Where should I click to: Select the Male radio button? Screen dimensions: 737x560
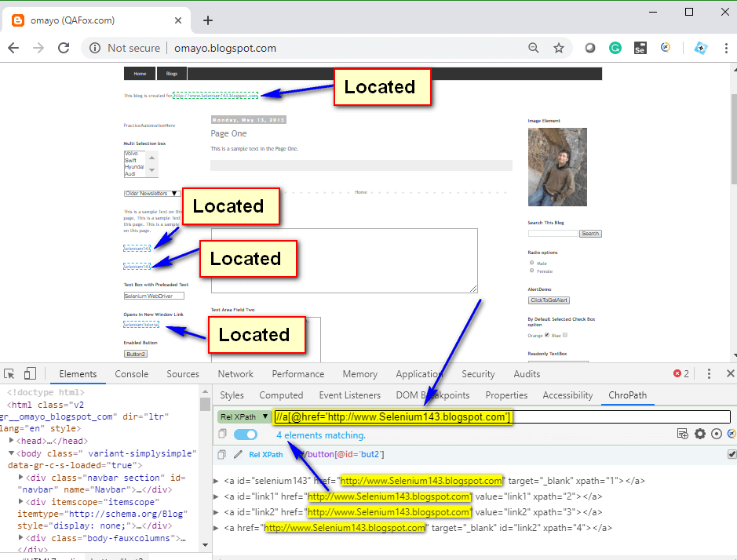pyautogui.click(x=531, y=263)
